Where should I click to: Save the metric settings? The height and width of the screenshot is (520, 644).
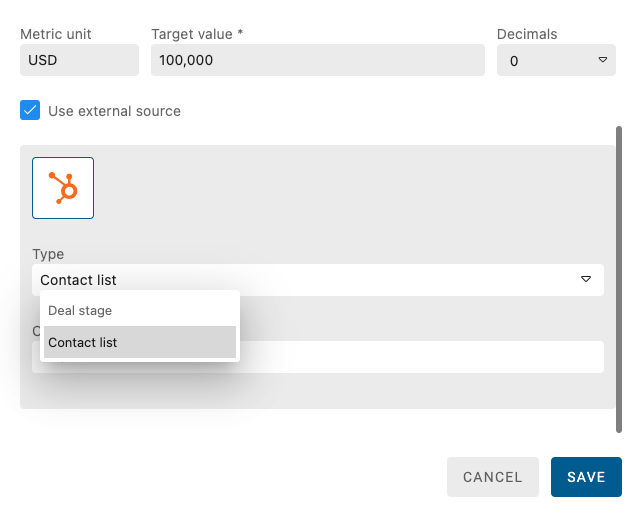pyautogui.click(x=586, y=477)
